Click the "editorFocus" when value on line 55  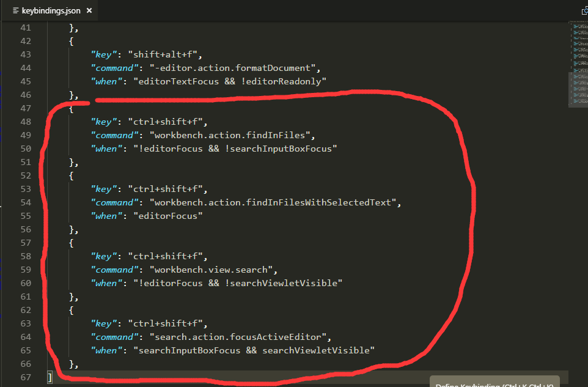(168, 216)
